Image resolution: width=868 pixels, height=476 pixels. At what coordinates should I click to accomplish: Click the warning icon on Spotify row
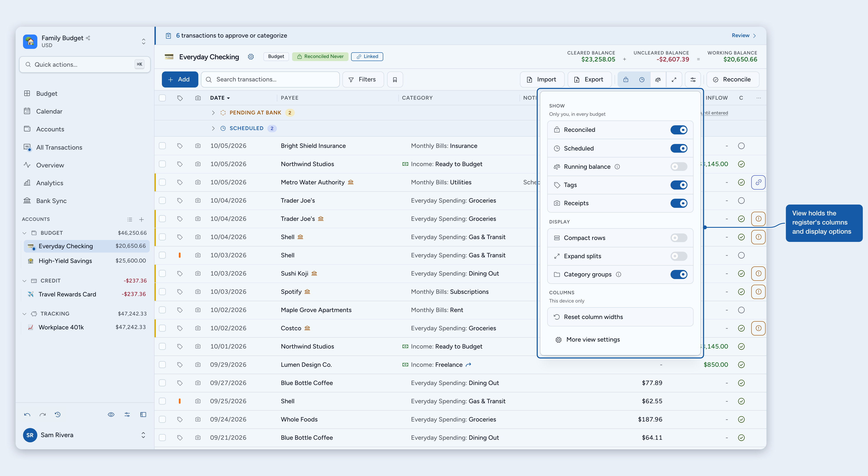coord(758,292)
